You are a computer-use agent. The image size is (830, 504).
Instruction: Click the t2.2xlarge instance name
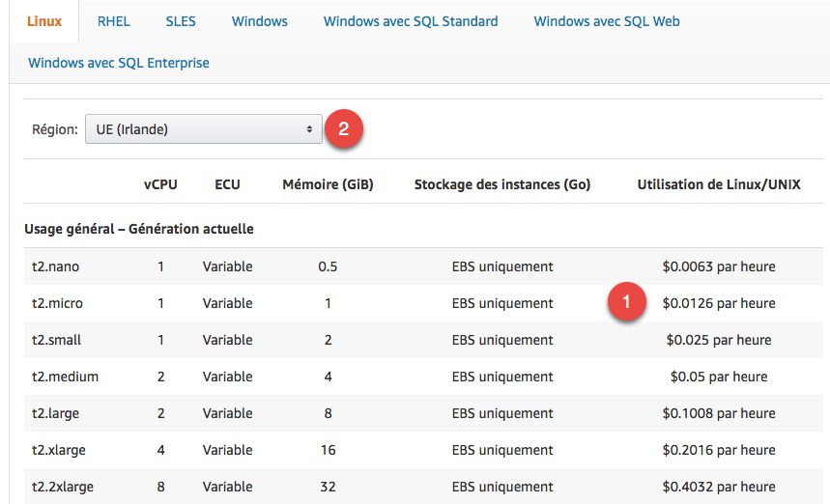(63, 487)
